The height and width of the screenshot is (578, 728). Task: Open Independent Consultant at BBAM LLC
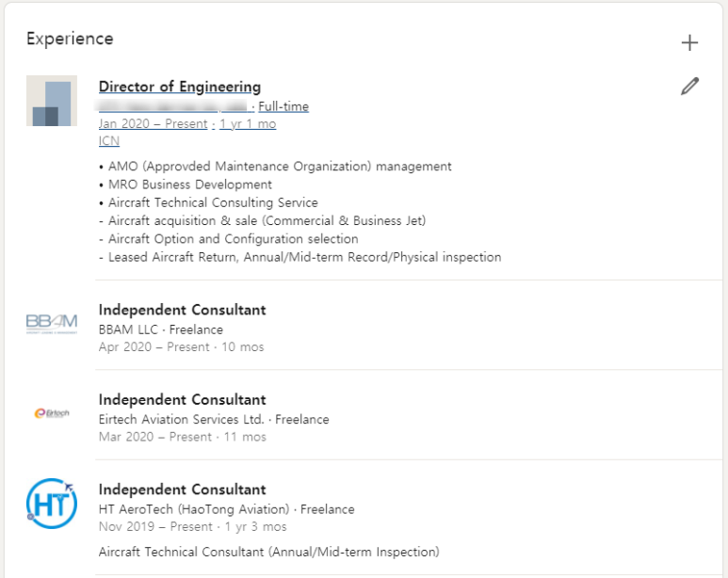click(182, 310)
